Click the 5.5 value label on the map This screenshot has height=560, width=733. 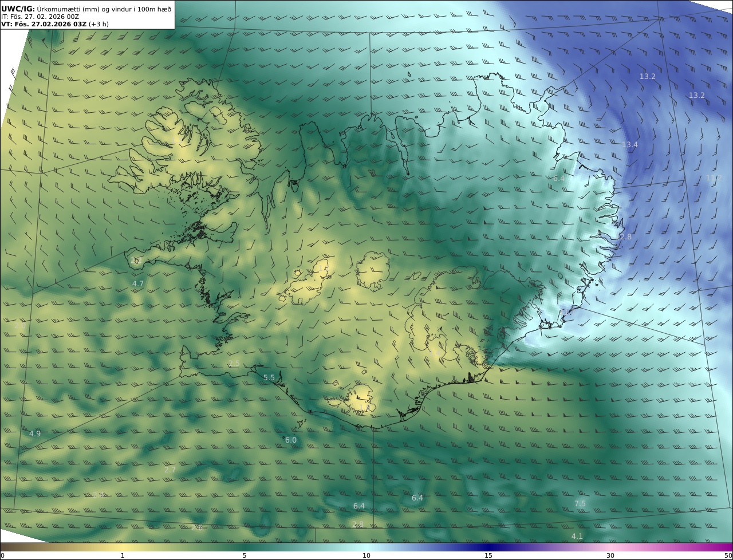pyautogui.click(x=269, y=377)
